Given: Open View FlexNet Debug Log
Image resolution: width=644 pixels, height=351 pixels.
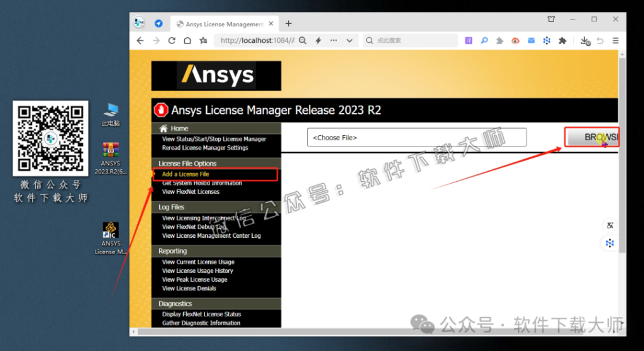Looking at the screenshot, I should [x=194, y=226].
